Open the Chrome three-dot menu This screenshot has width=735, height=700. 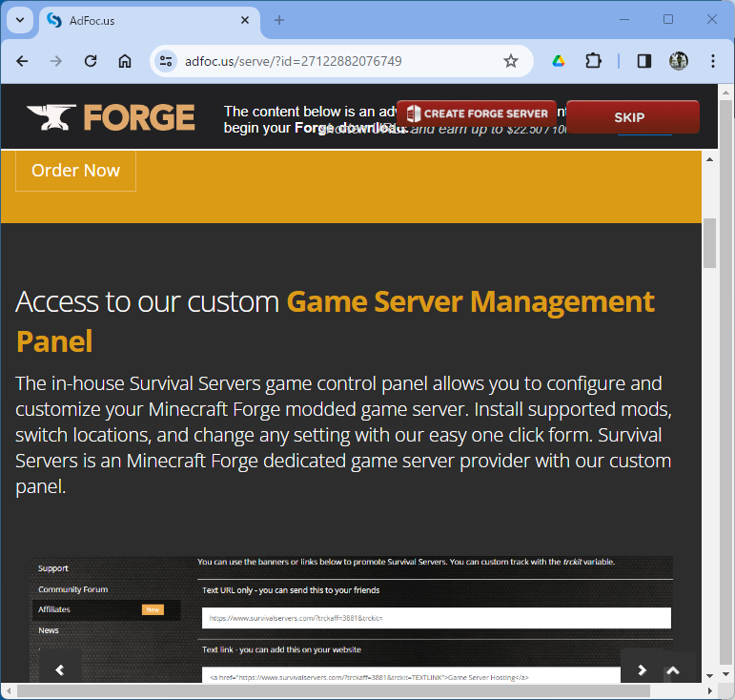pyautogui.click(x=713, y=61)
